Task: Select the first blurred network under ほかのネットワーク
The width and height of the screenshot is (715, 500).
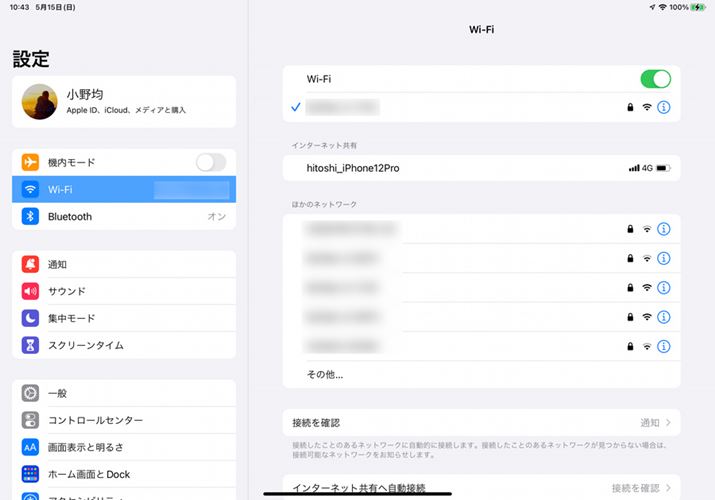Action: [482, 229]
